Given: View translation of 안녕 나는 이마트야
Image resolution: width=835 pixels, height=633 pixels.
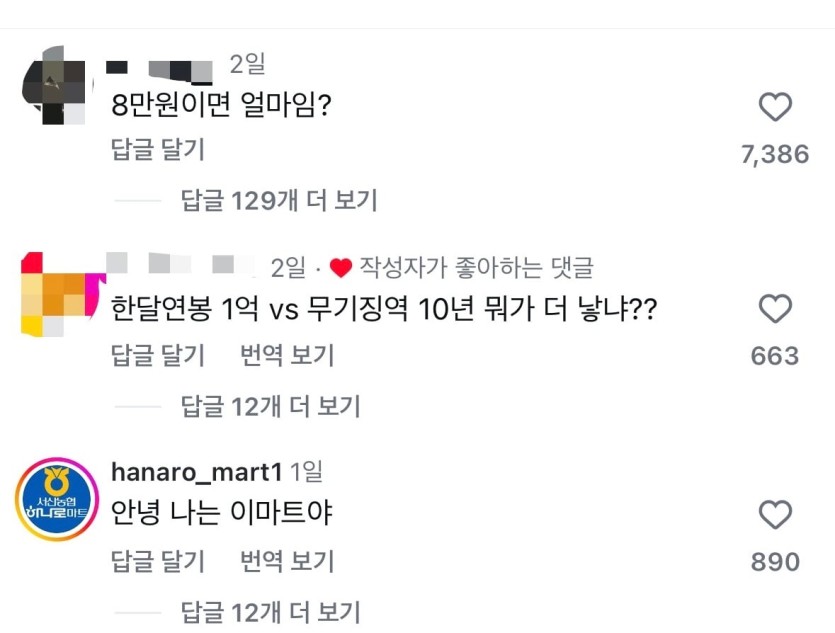Looking at the screenshot, I should point(287,561).
